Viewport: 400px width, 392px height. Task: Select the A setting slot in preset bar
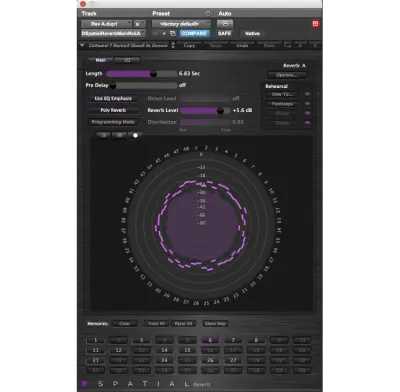(300, 45)
